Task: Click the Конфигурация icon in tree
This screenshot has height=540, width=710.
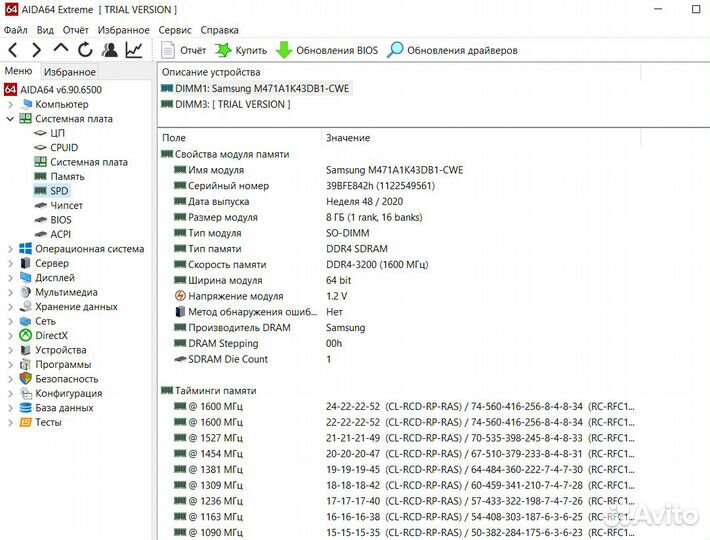Action: (x=26, y=393)
